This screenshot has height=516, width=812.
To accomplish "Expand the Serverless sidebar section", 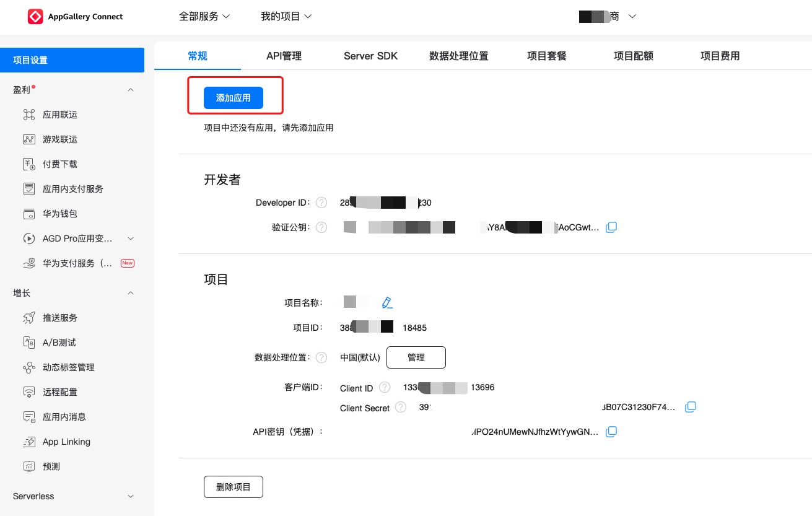I will [131, 496].
